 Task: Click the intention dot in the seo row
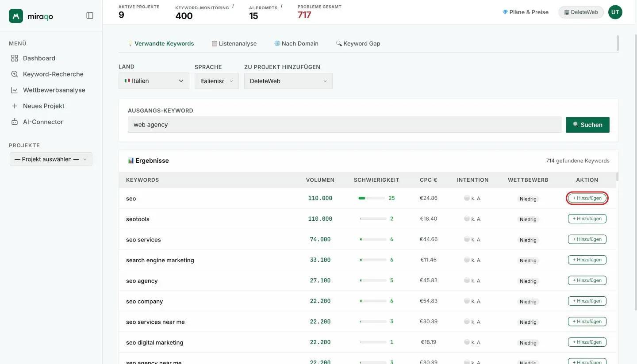tap(467, 198)
